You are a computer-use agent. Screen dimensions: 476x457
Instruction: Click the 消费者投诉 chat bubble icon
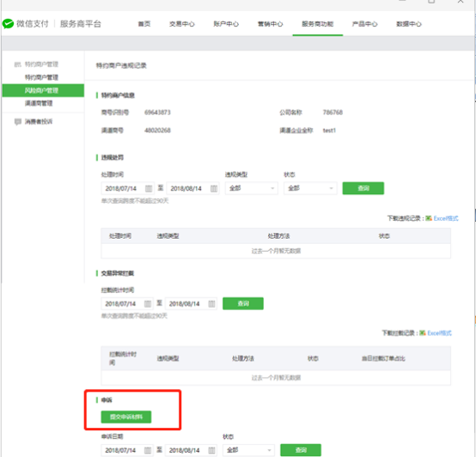[x=18, y=122]
